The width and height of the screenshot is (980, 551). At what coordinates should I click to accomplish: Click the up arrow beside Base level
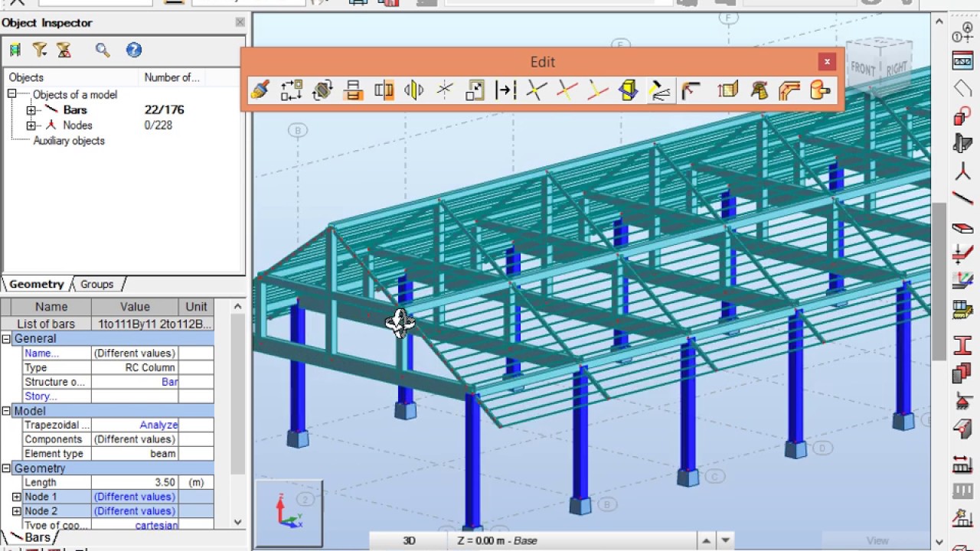pyautogui.click(x=707, y=540)
